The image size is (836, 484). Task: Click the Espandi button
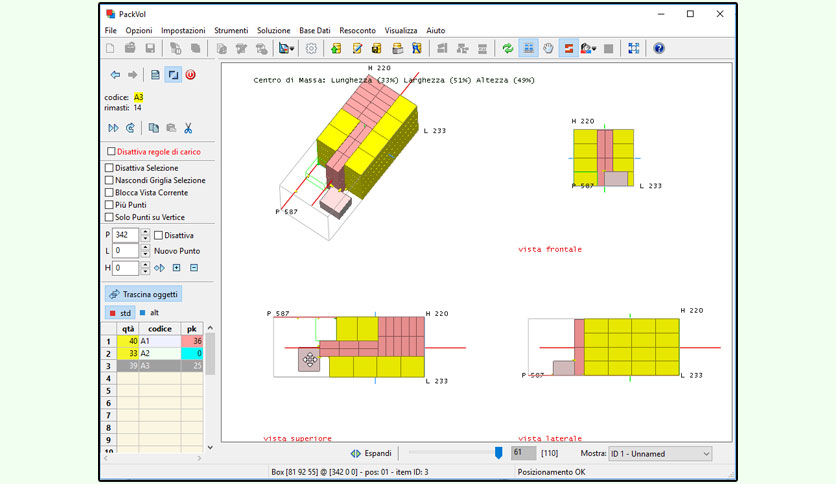[x=372, y=453]
